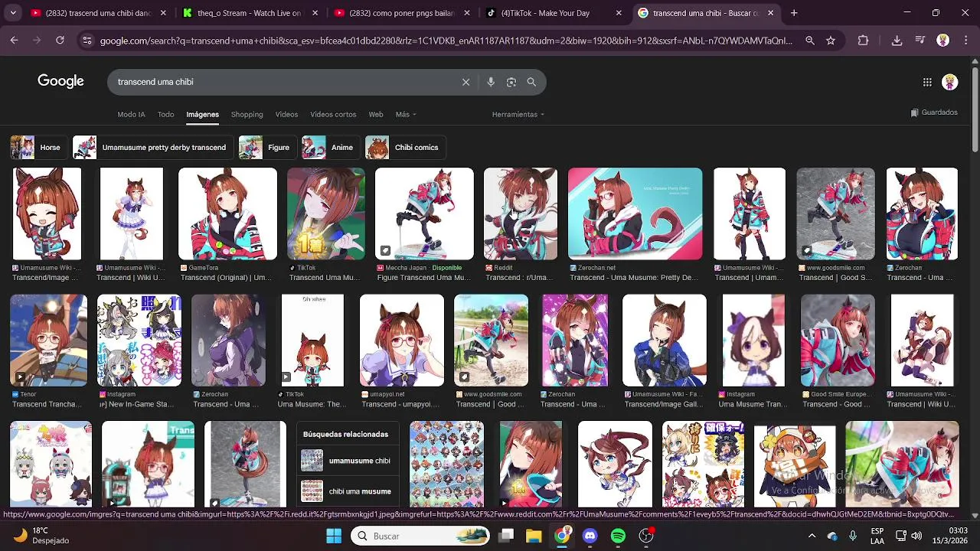Bookmark this page with the star icon
980x551 pixels.
(831, 41)
